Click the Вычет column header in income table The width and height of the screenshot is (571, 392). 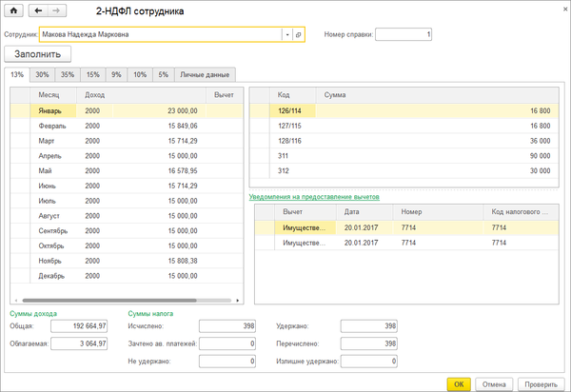pyautogui.click(x=224, y=95)
